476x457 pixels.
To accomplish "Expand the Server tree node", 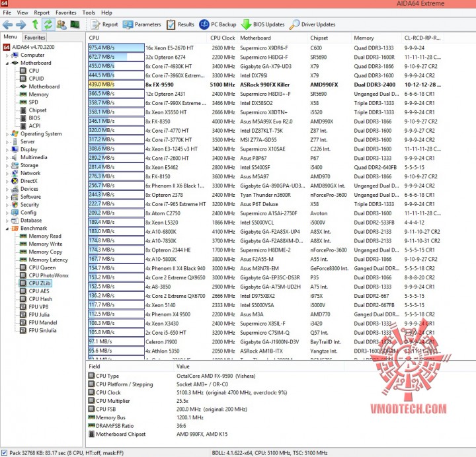I will [x=7, y=142].
